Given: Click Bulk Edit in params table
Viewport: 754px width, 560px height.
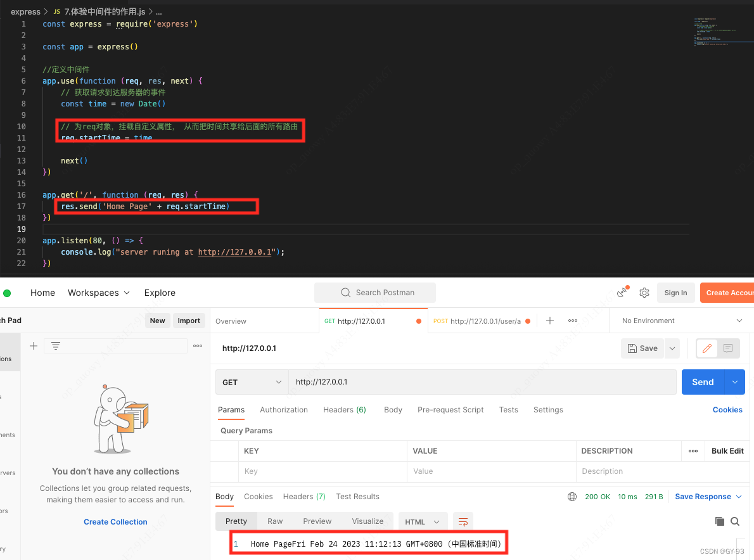Looking at the screenshot, I should [727, 451].
